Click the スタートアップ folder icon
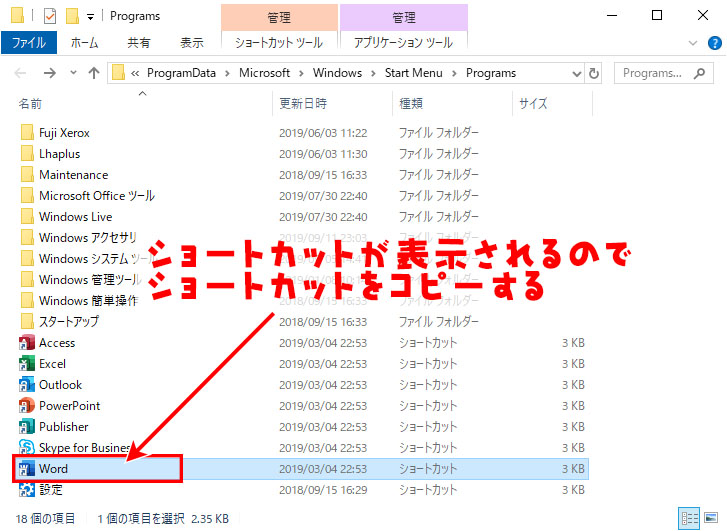 pos(27,321)
